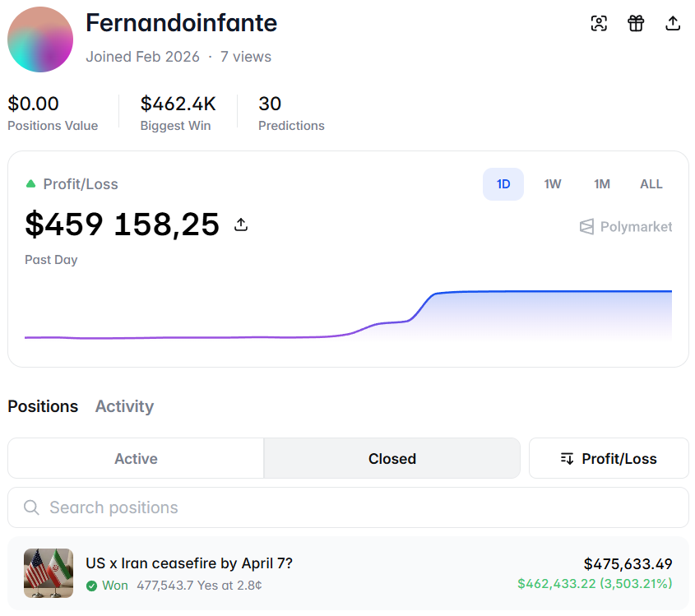Click the $0.00 Positions Value
695x616 pixels.
tap(33, 104)
